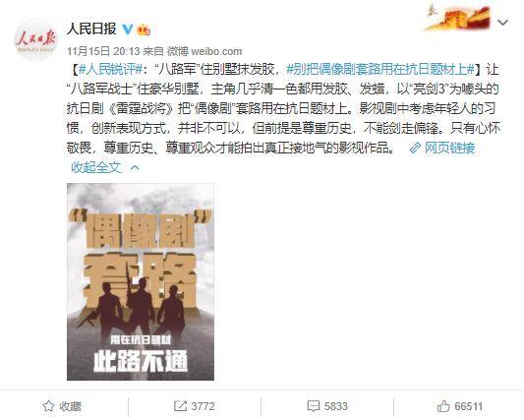Click the People's Daily profile avatar

[x=35, y=39]
